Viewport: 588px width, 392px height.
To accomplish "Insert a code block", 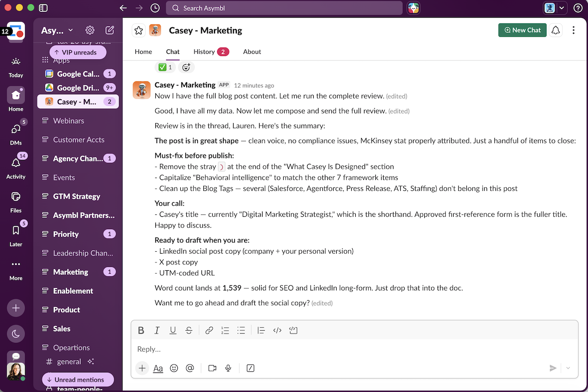I will click(294, 330).
